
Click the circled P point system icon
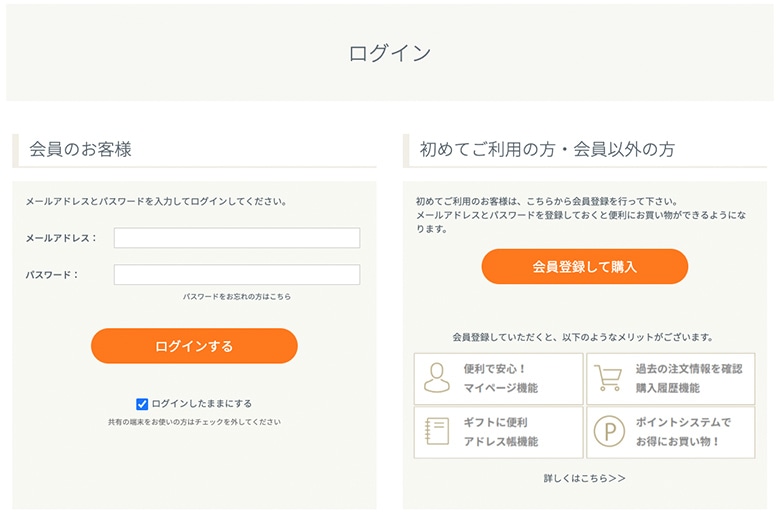609,431
